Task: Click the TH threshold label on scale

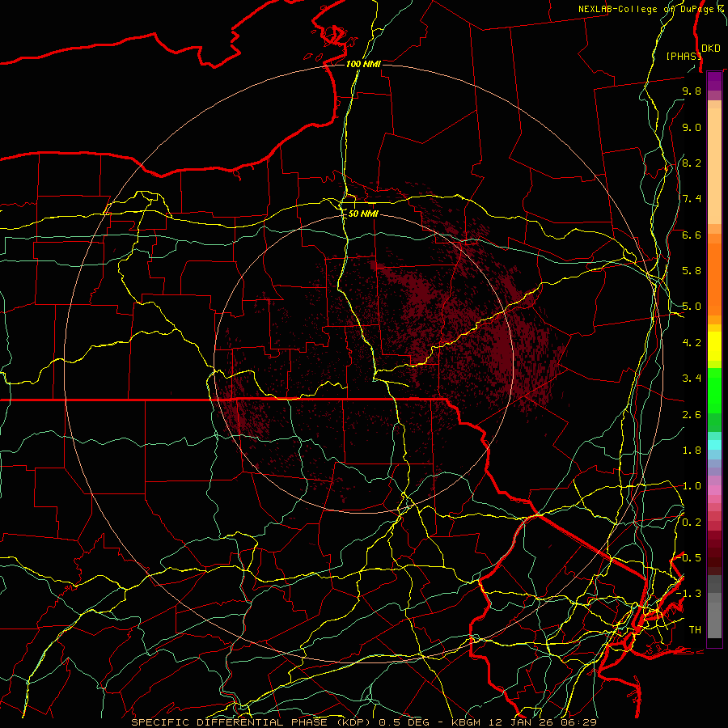Action: coord(695,630)
